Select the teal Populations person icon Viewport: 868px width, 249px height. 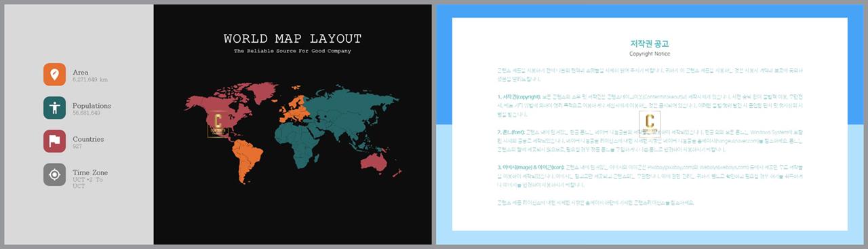point(54,108)
